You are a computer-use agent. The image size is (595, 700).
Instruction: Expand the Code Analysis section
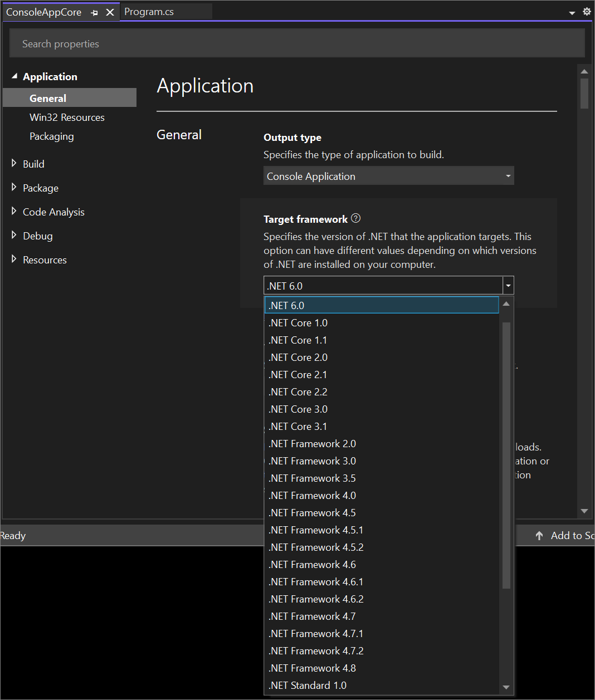pos(14,212)
